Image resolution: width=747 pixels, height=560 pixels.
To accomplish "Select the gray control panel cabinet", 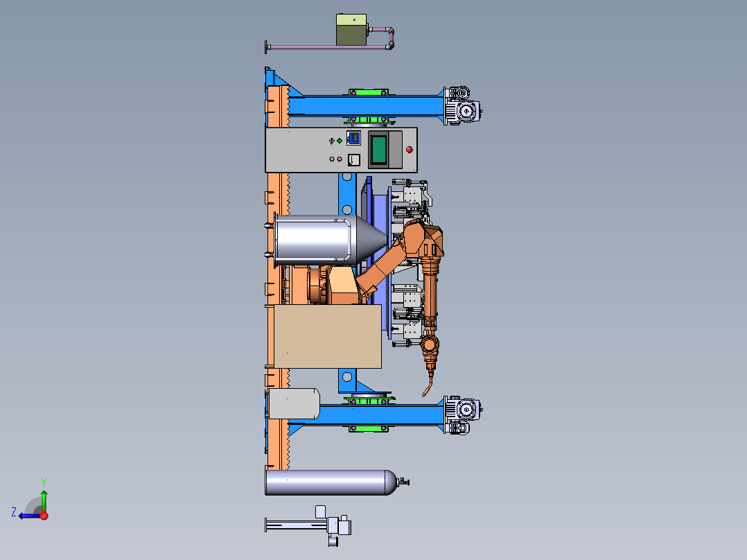I will [x=341, y=150].
